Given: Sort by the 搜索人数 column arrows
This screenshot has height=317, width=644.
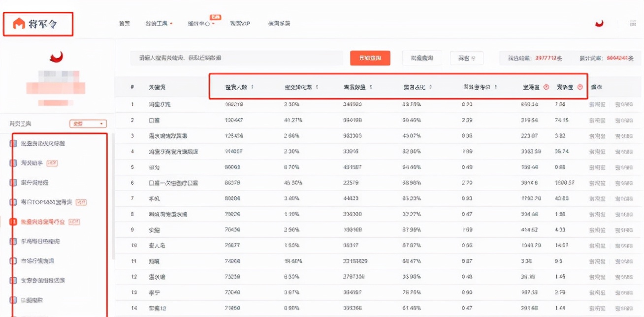Looking at the screenshot, I should click(252, 87).
